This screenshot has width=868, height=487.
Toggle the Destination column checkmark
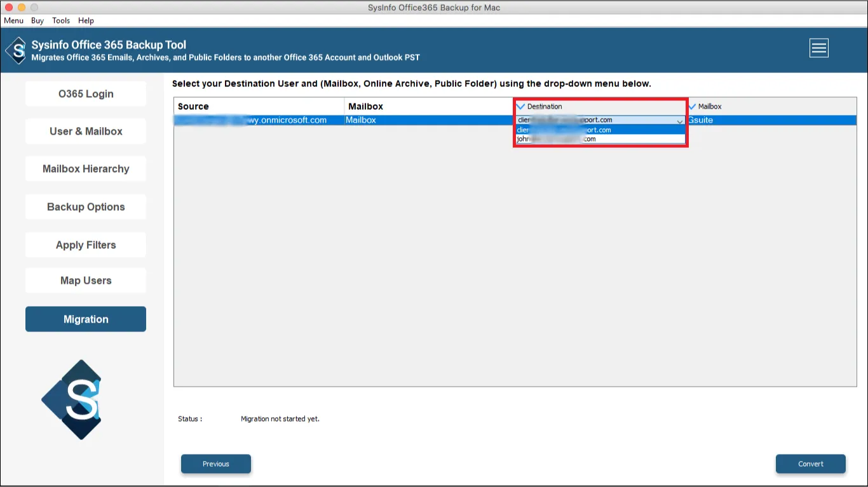coord(521,107)
